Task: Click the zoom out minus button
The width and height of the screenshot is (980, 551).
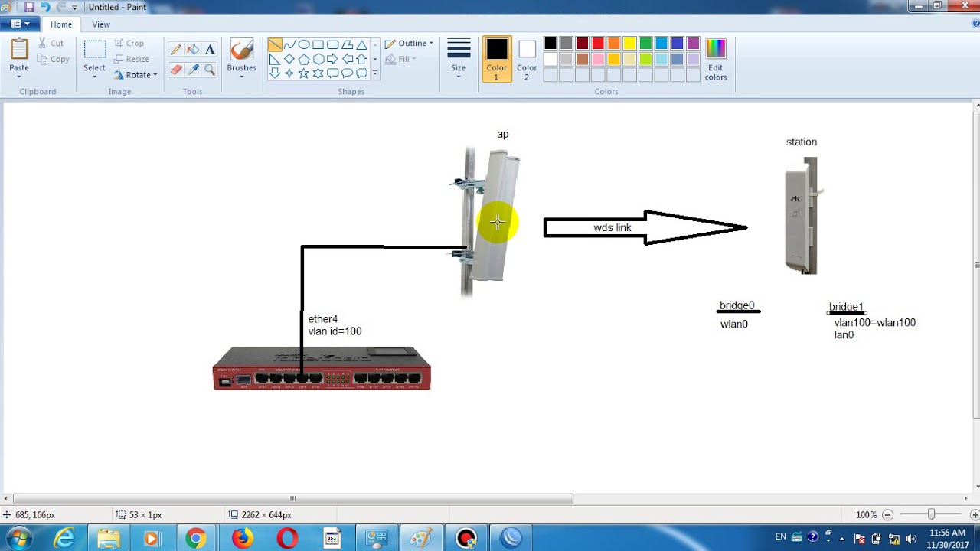Action: click(x=887, y=515)
